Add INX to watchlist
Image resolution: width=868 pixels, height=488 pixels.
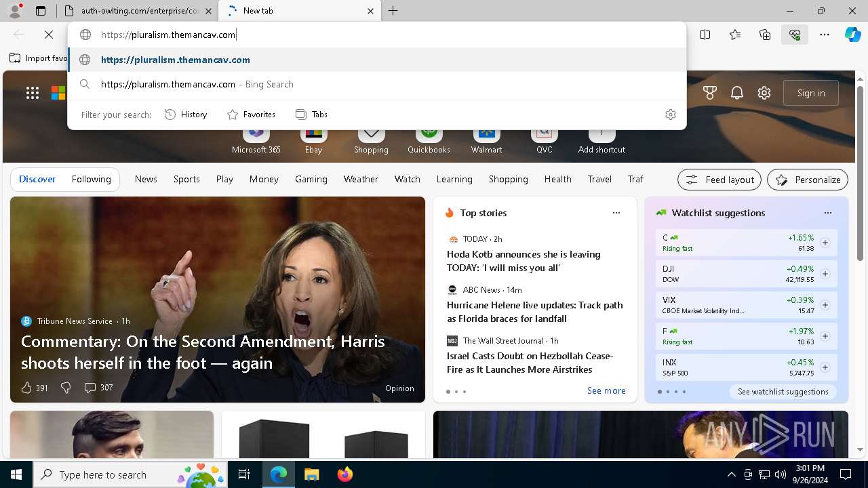(825, 367)
